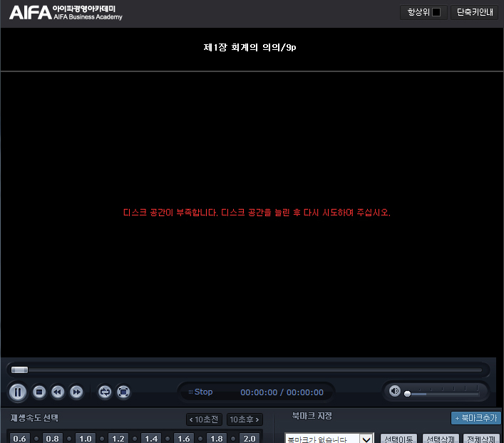The width and height of the screenshot is (504, 443).
Task: Choose the 2.0 playback speed
Action: pos(249,438)
